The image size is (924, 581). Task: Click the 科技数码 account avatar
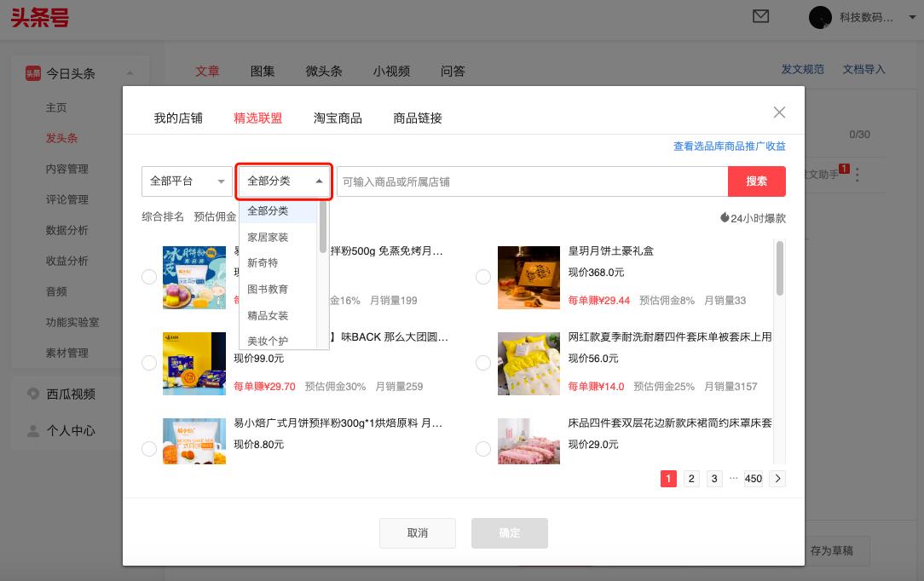pyautogui.click(x=819, y=17)
